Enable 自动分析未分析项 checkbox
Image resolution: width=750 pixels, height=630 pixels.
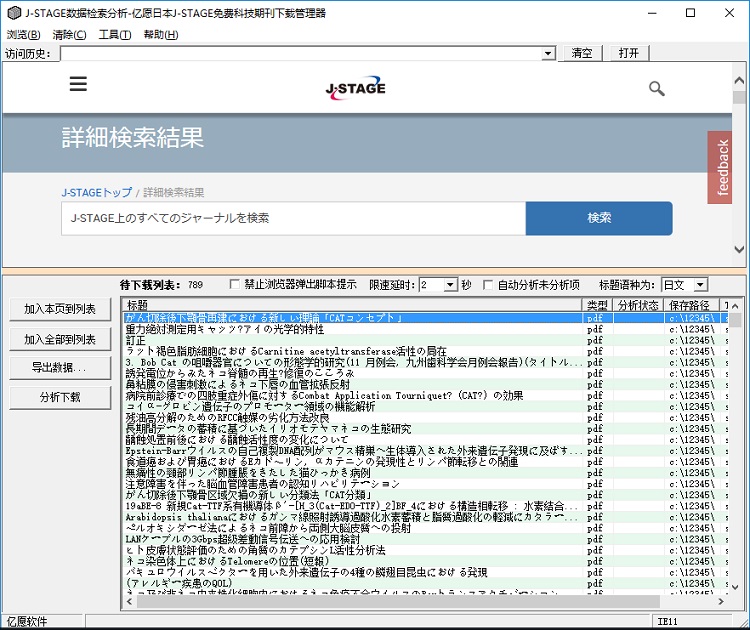(x=487, y=285)
